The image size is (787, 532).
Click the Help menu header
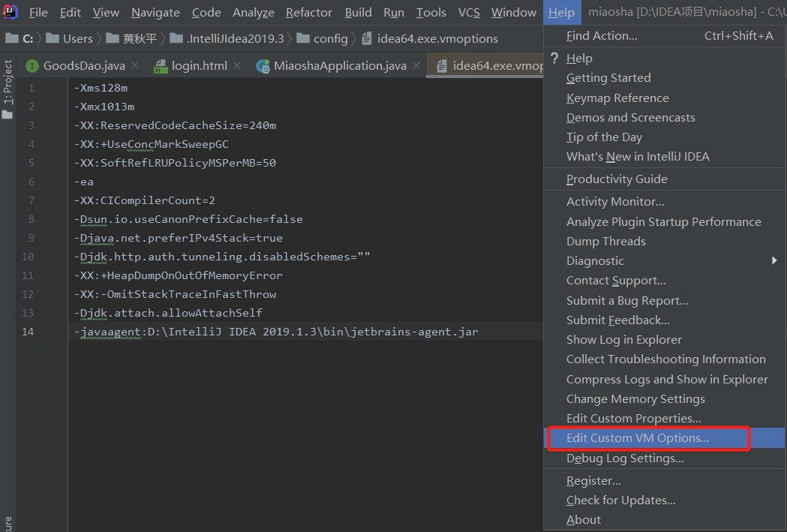(x=562, y=12)
